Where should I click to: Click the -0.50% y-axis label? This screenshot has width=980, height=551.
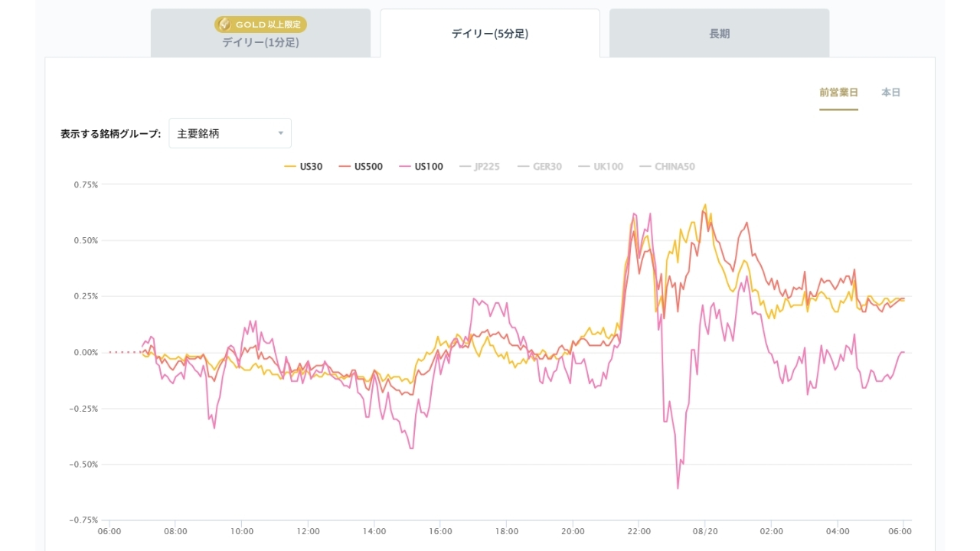(84, 464)
